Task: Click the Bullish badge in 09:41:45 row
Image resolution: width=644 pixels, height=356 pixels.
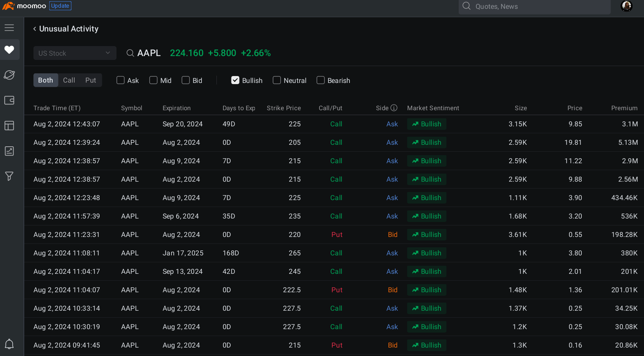Action: (427, 345)
